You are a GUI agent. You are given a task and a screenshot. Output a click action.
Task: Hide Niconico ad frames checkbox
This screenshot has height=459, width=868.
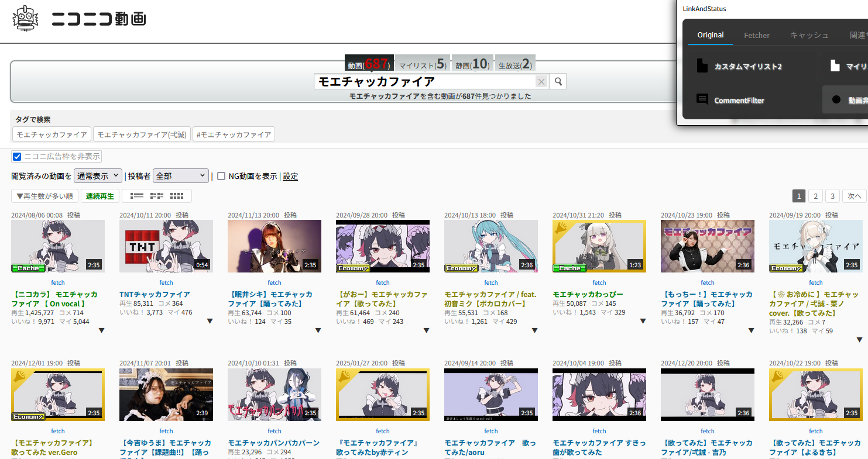(x=17, y=157)
